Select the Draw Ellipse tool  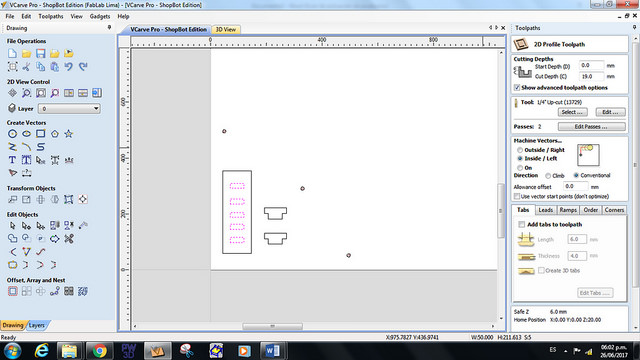pos(27,134)
